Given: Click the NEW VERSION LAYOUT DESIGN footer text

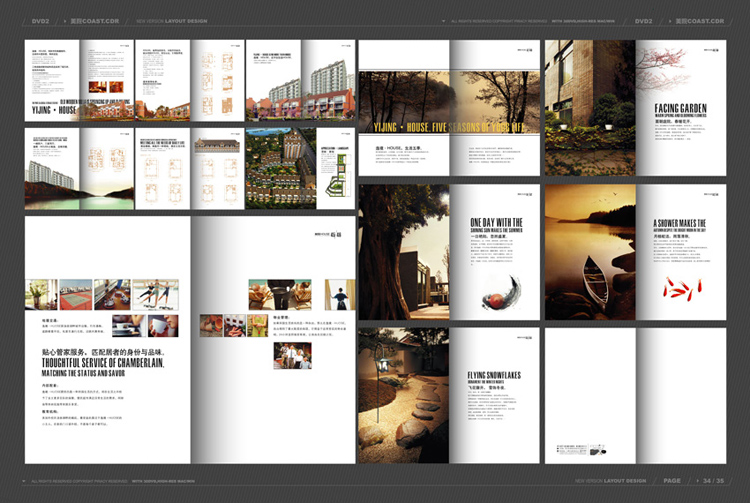Looking at the screenshot, I should tap(610, 481).
